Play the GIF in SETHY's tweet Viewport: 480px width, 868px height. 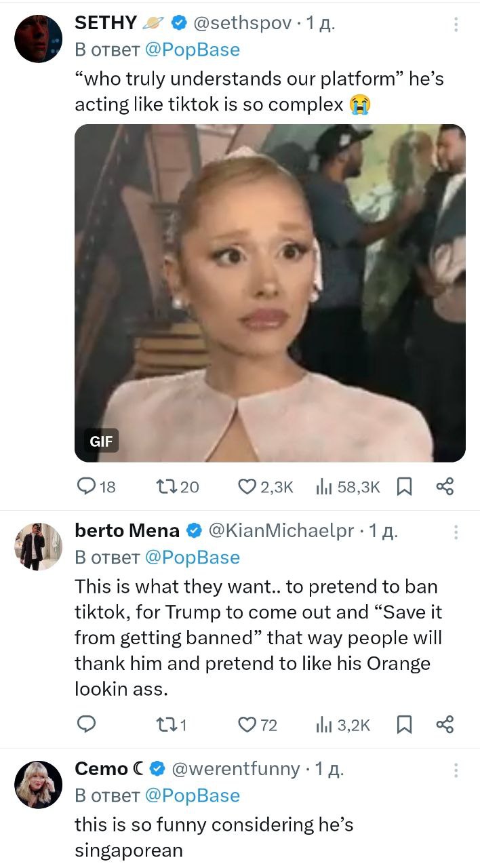270,292
